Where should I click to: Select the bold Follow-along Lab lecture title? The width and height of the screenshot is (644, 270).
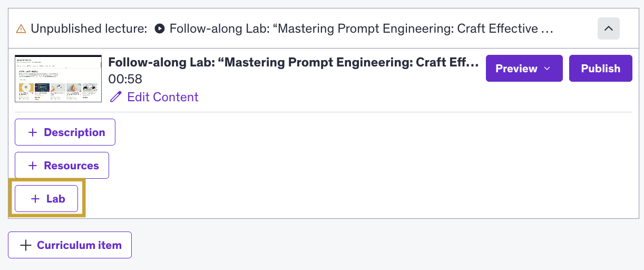click(x=293, y=62)
